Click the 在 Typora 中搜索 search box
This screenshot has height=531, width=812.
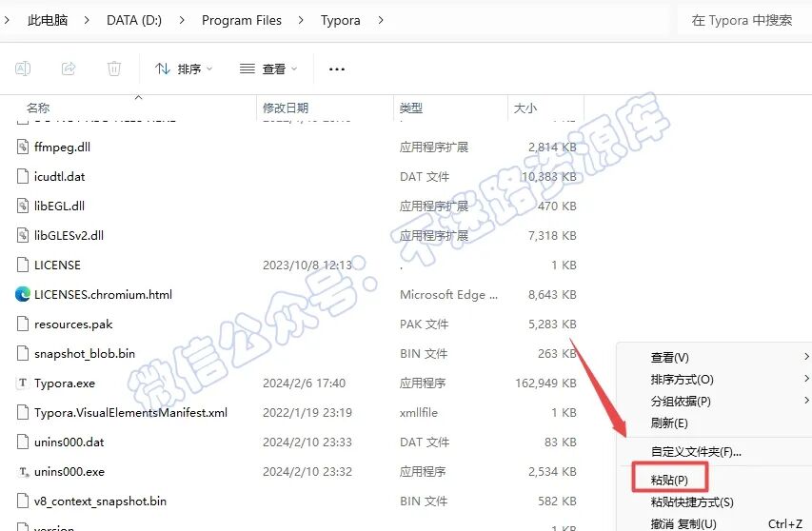click(744, 20)
